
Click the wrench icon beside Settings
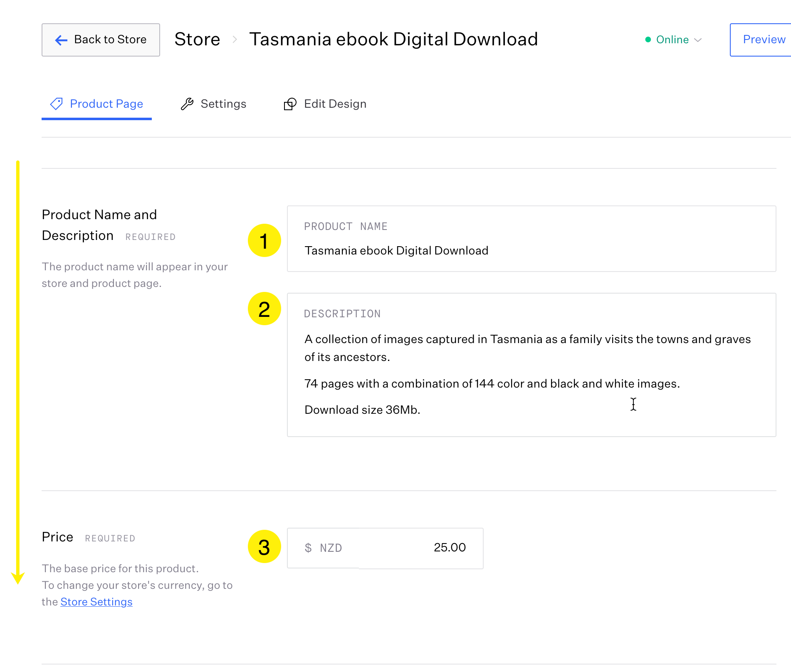click(x=187, y=104)
